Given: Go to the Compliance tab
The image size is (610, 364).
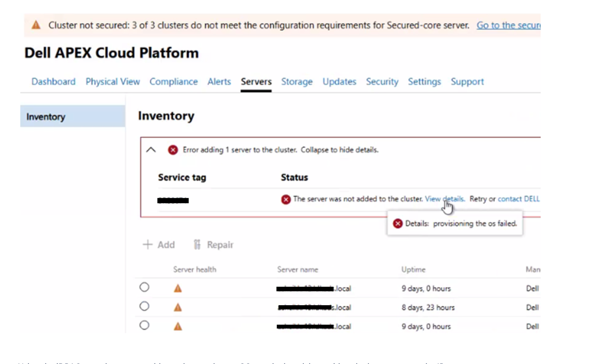Looking at the screenshot, I should (174, 81).
